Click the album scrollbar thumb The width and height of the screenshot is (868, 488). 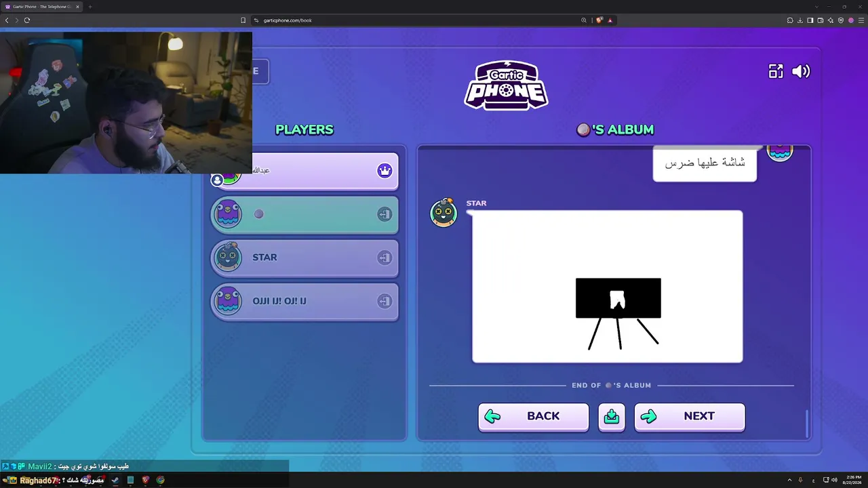coord(807,424)
